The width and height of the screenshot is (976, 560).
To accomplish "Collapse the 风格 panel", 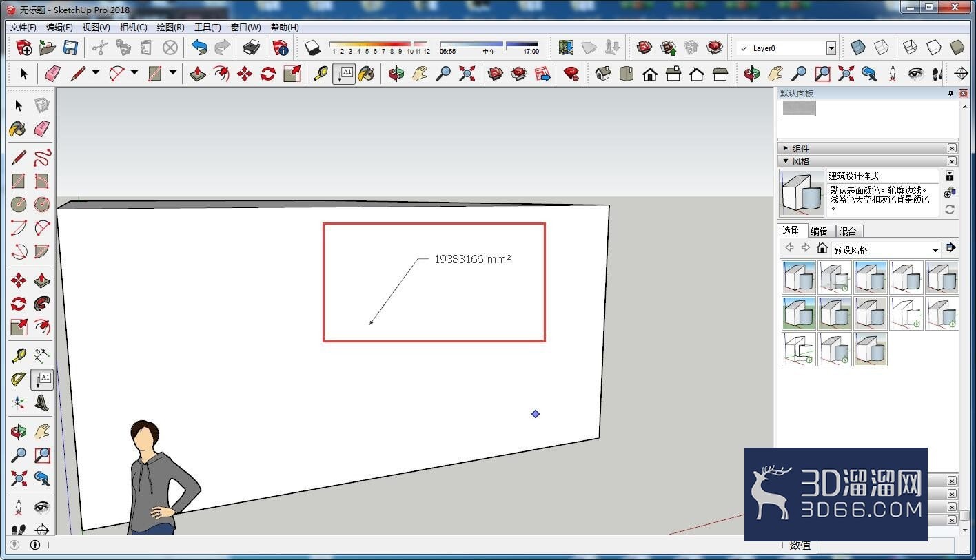I will point(786,161).
